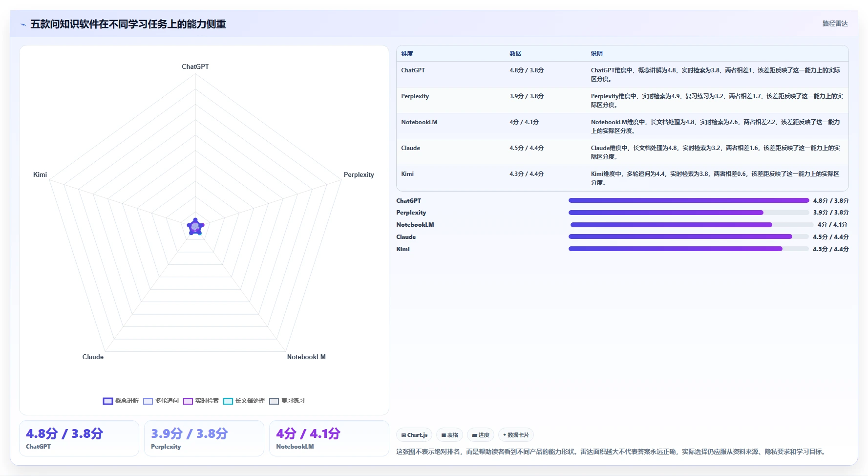Click the NotebookLM progress bar
Viewport: 868px width, 476px height.
tap(692, 225)
